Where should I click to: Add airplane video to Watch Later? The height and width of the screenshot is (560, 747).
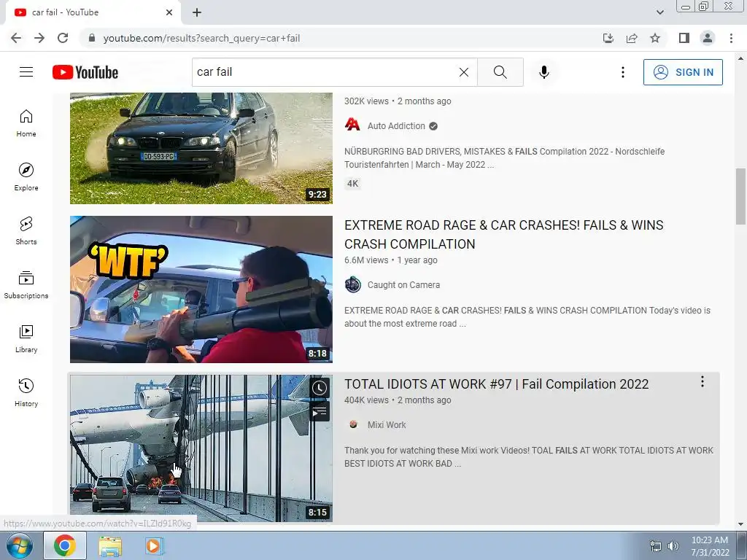click(x=320, y=388)
